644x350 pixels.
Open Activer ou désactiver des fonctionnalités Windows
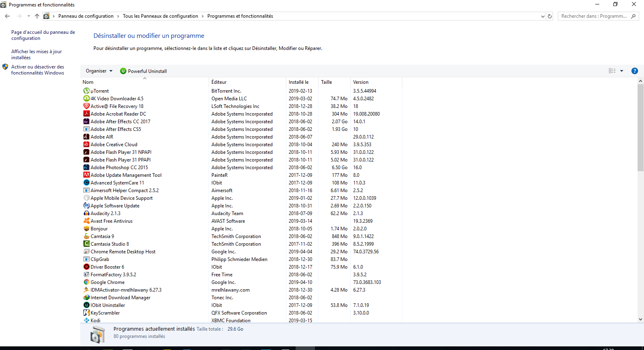coord(37,70)
